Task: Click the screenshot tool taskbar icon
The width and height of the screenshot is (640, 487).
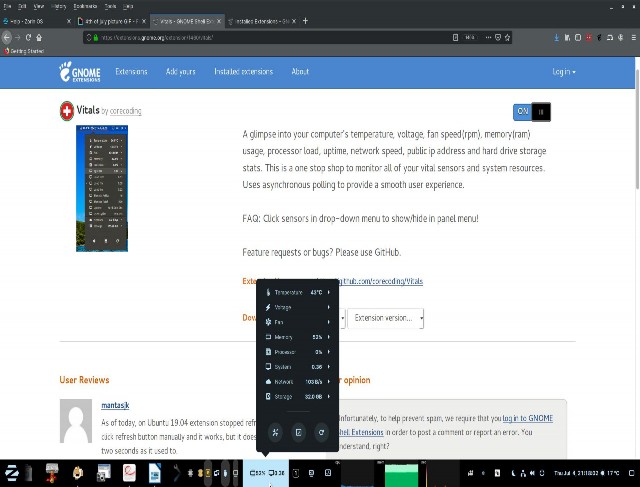Action: click(103, 473)
